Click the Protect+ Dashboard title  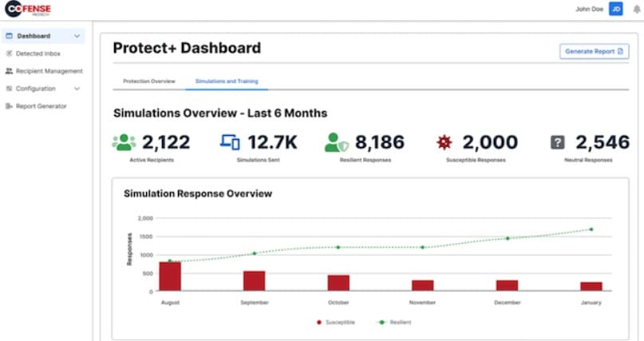pos(187,48)
